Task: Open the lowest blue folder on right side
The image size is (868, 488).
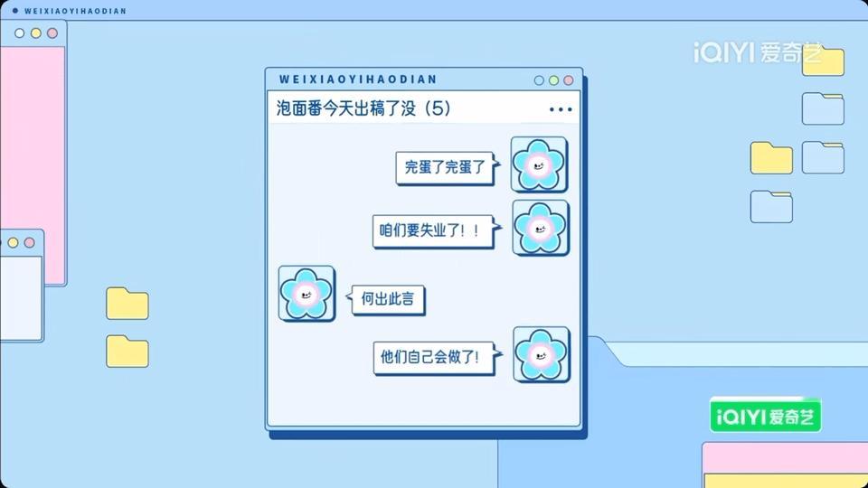Action: pos(771,206)
